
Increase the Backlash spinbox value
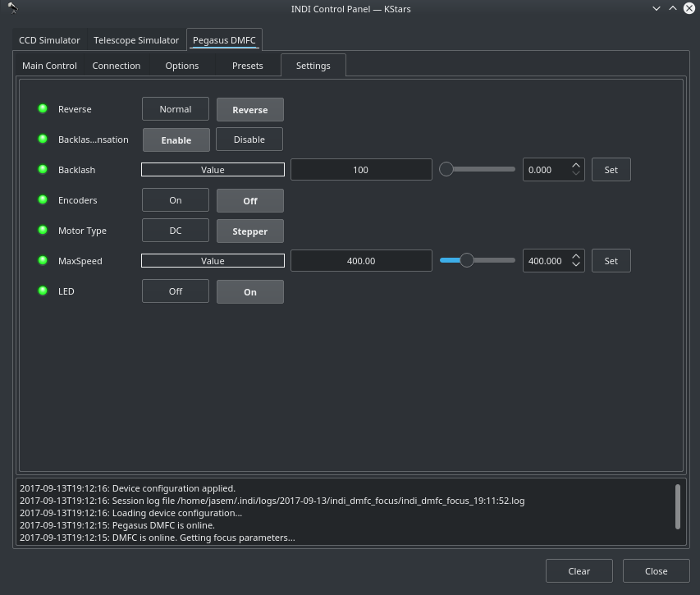576,166
